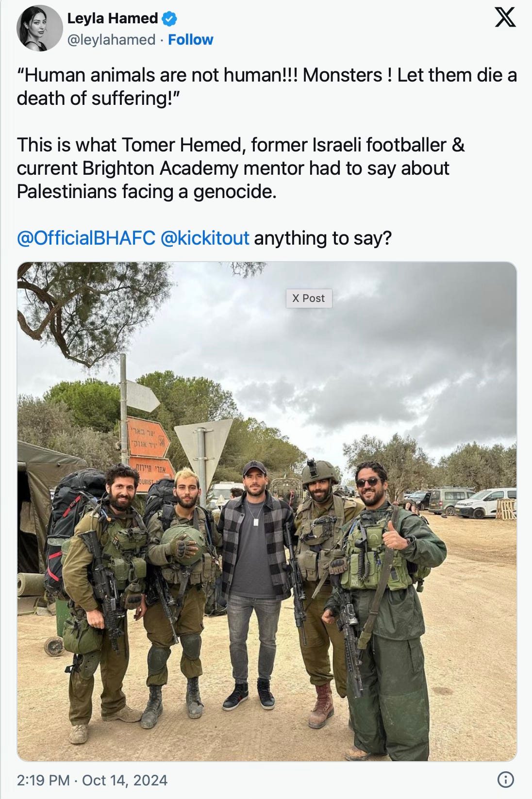
Task: Click the Leyla Hamed display name
Action: click(x=113, y=18)
